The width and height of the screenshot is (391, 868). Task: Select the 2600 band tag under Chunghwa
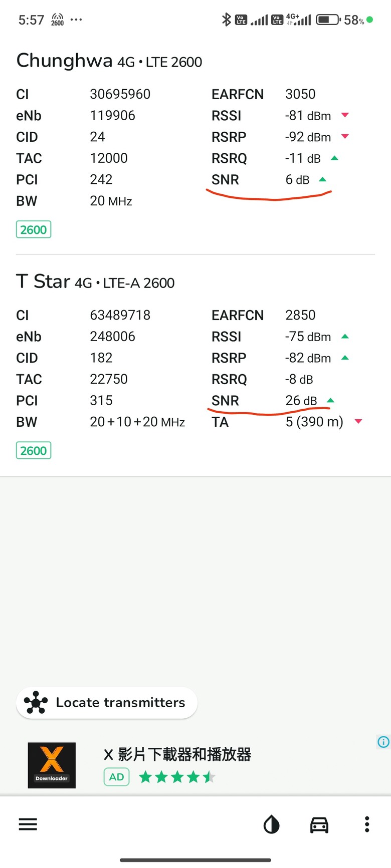pos(34,230)
